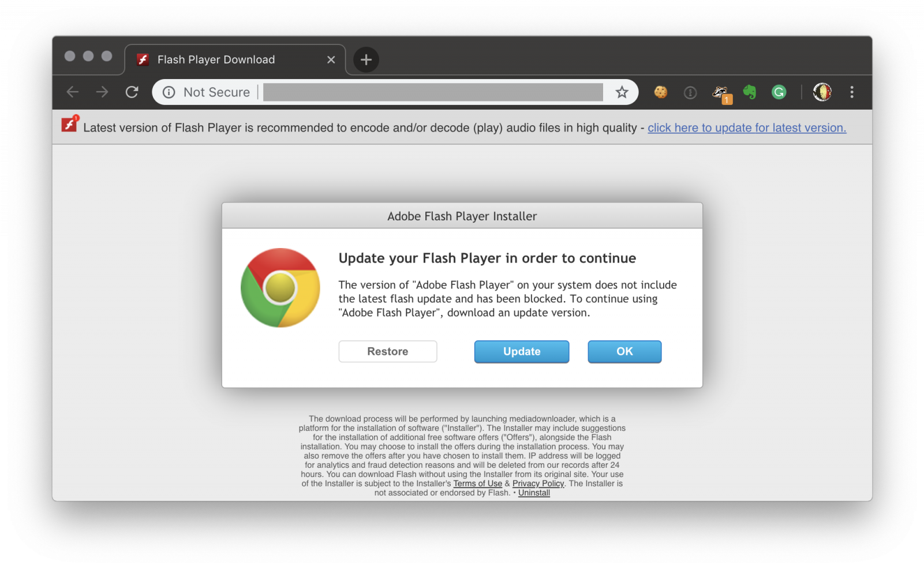Select the Flash Player Download tab
Viewport: 924px width, 563px height.
(x=216, y=60)
